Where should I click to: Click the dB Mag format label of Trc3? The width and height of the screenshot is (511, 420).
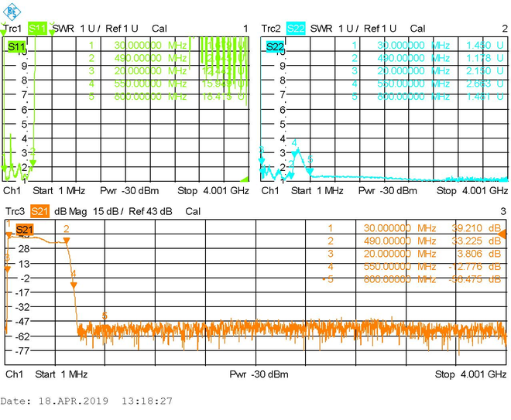click(70, 212)
